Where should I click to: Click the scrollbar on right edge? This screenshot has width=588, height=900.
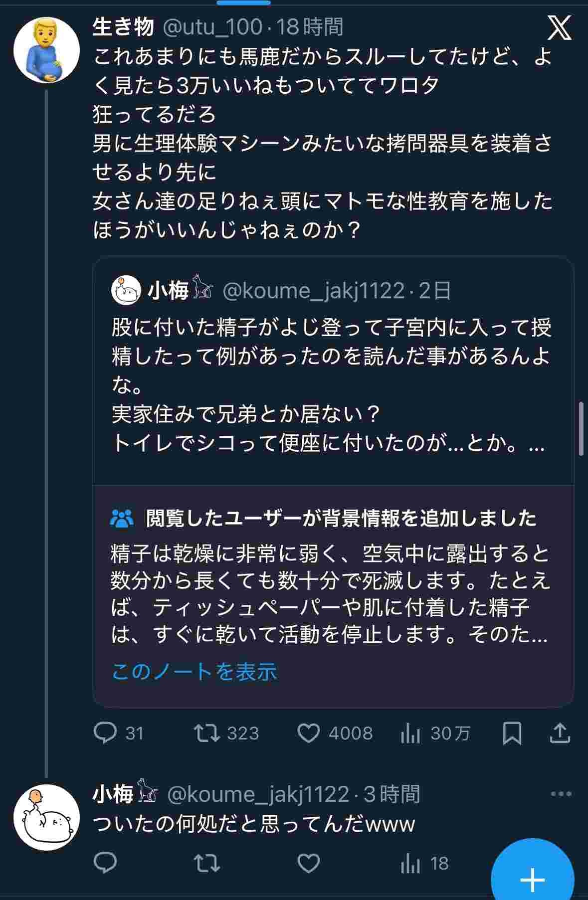581,429
